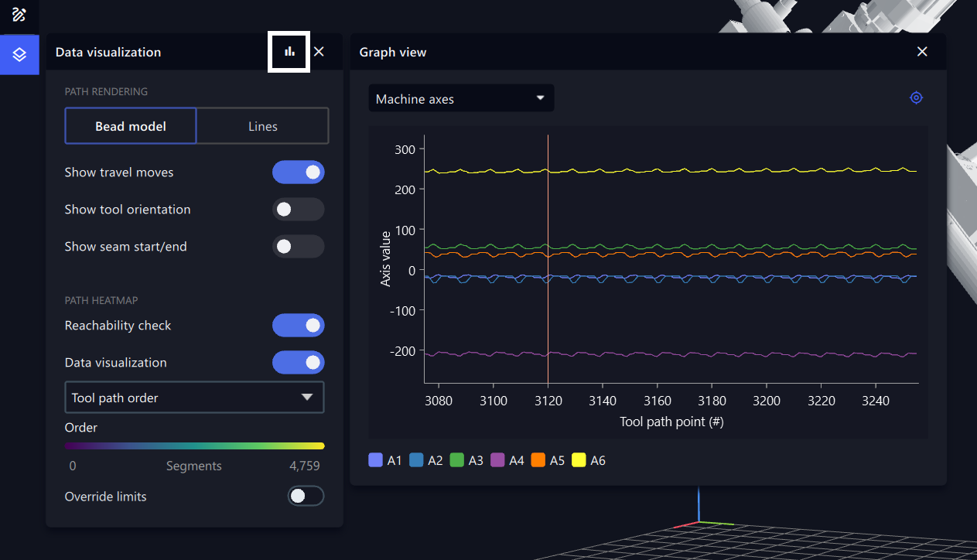Click the Order color gradient bar
Screen dimensions: 977x560
(x=194, y=446)
